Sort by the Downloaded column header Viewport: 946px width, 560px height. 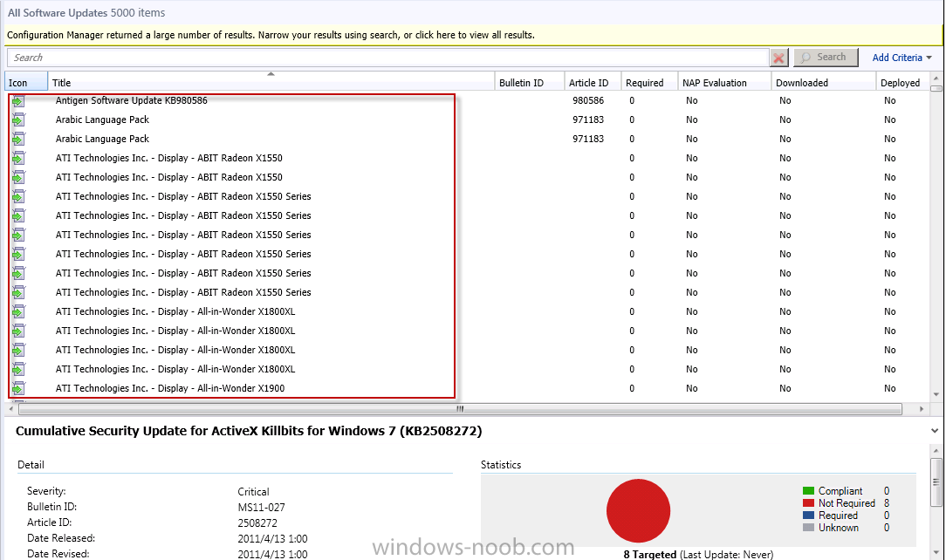pyautogui.click(x=823, y=83)
